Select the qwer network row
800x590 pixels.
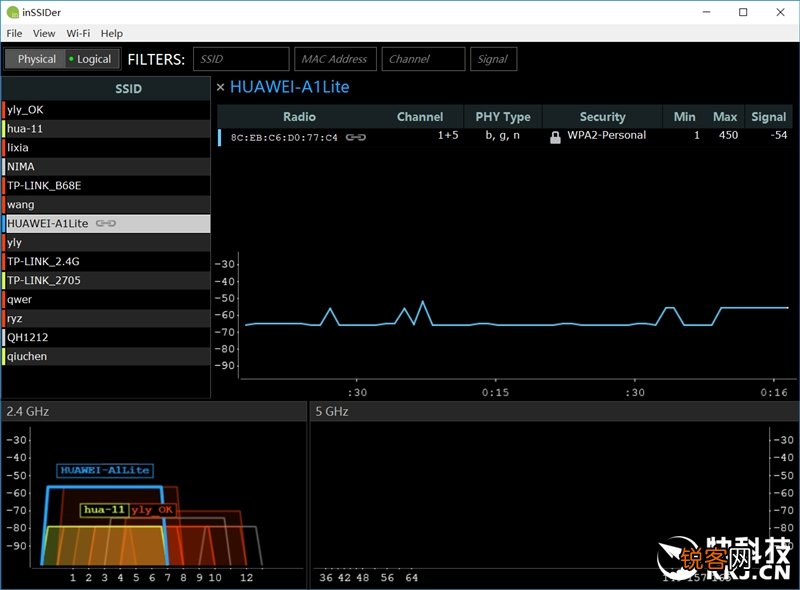(106, 300)
